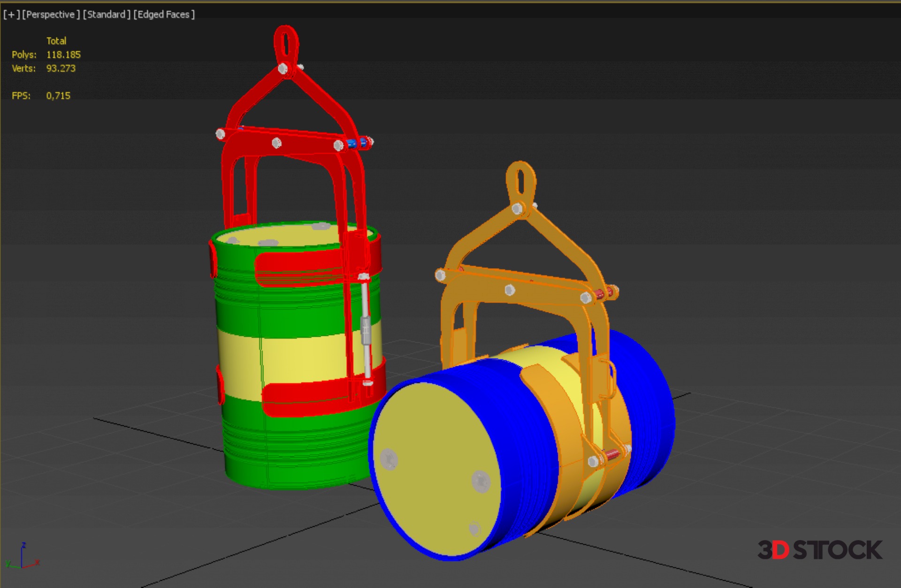Click the XYZ axis tripod gizmo
The image size is (901, 588).
22,557
